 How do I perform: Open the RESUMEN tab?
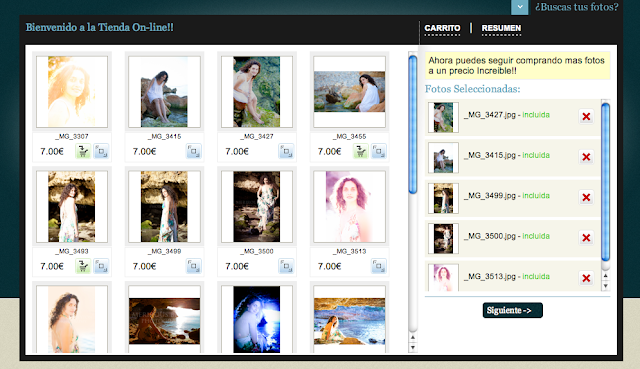501,28
